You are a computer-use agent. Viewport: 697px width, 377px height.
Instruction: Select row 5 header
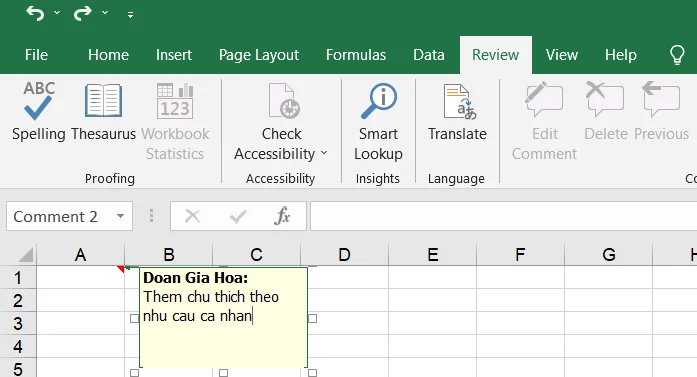(x=18, y=369)
